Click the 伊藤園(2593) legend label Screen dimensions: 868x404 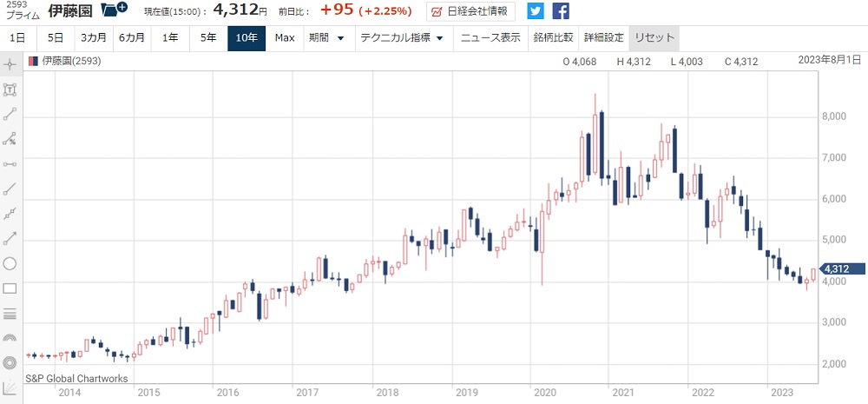point(71,62)
